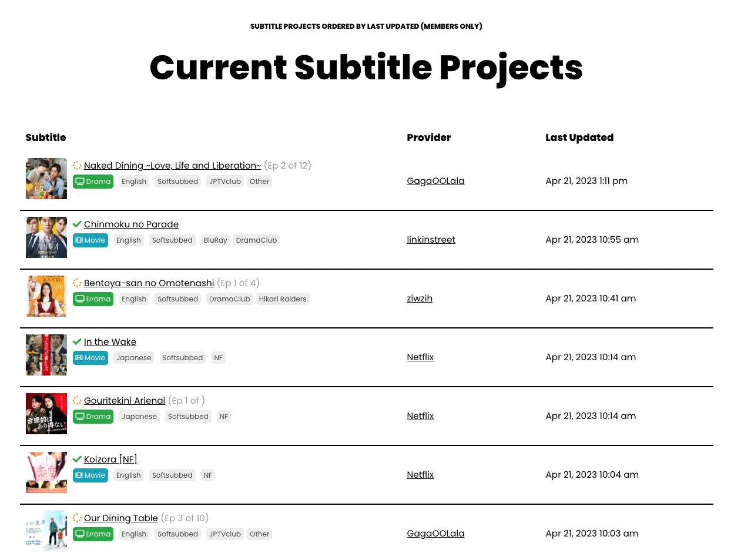Open the ziwzih provider profile link
The height and width of the screenshot is (560, 741).
click(420, 299)
